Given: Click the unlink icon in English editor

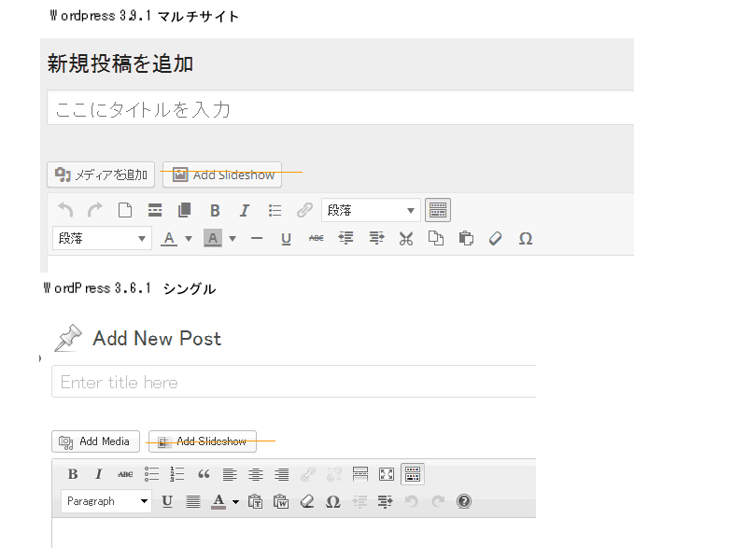Looking at the screenshot, I should [x=334, y=474].
